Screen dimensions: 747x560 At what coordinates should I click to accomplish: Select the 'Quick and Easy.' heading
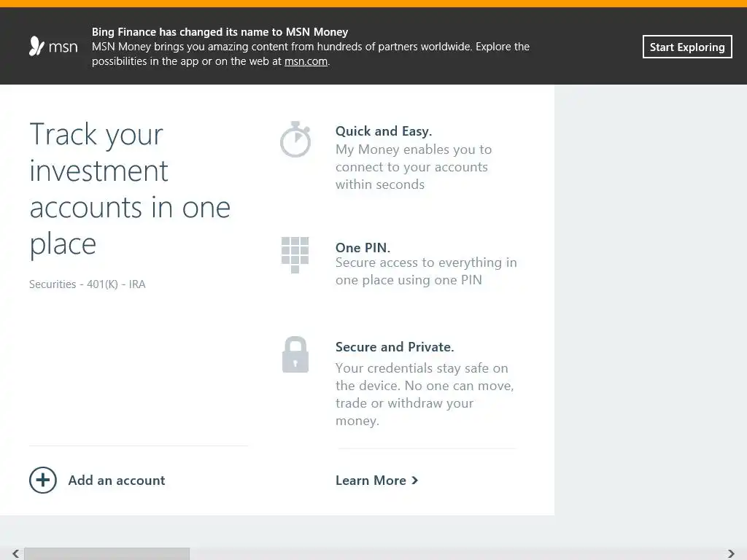384,131
